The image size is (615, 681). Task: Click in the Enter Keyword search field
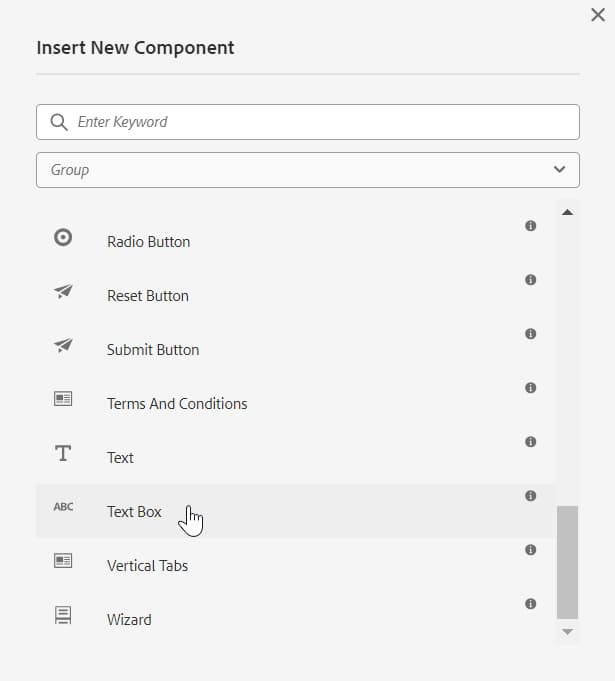pyautogui.click(x=320, y=122)
